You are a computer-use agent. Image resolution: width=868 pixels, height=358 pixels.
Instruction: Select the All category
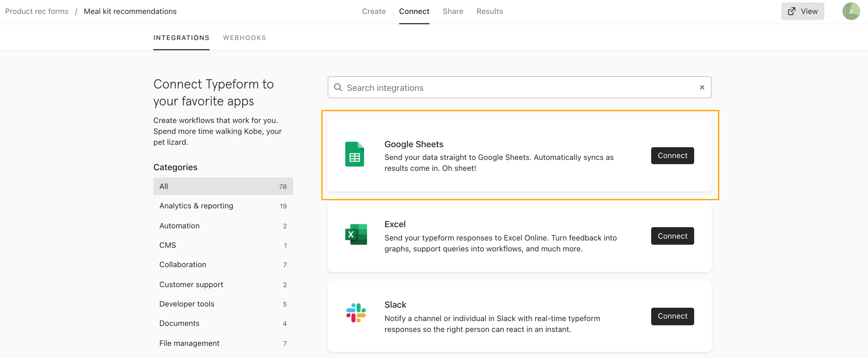coord(223,186)
